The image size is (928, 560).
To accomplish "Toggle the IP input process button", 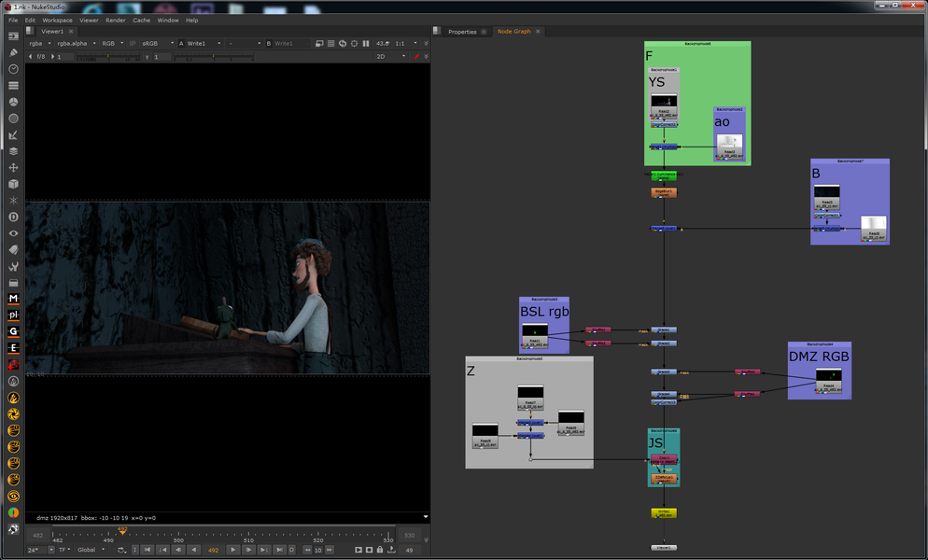I will pyautogui.click(x=133, y=43).
